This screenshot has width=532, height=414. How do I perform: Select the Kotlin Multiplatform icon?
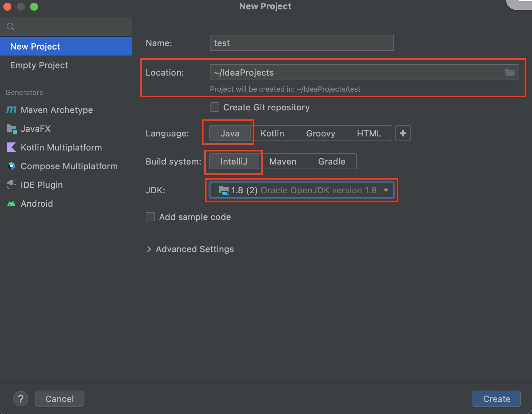tap(11, 147)
